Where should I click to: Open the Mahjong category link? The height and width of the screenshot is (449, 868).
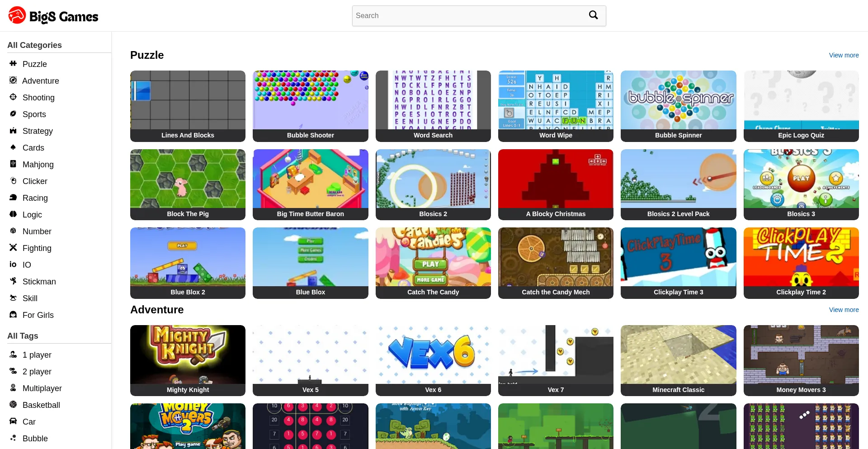tap(38, 165)
